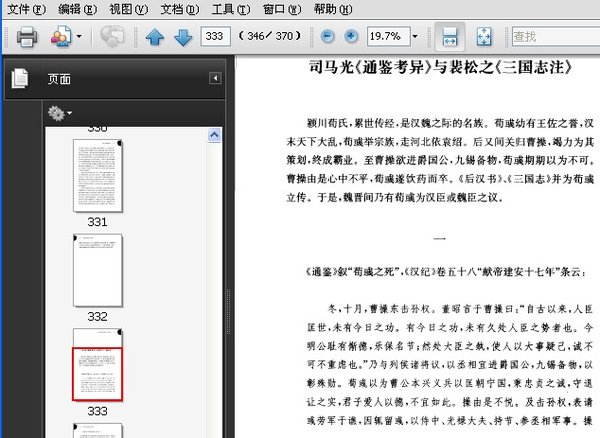Click the zoom out minus button

coord(327,37)
